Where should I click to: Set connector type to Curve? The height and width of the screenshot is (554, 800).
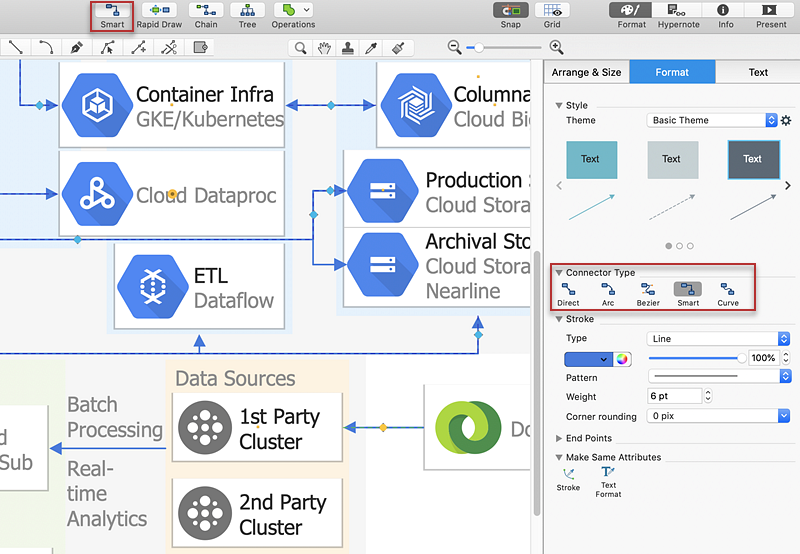coord(728,294)
